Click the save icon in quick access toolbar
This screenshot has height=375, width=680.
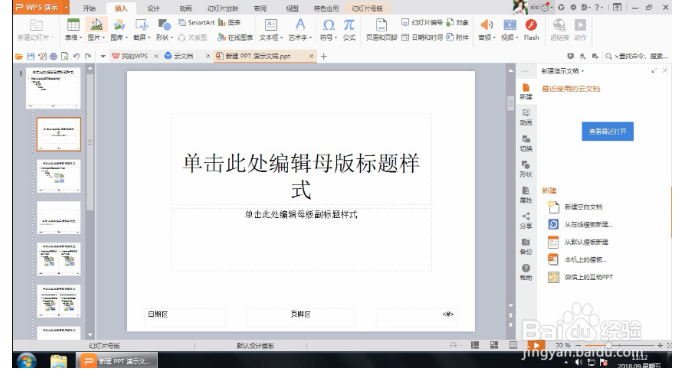[x=31, y=56]
